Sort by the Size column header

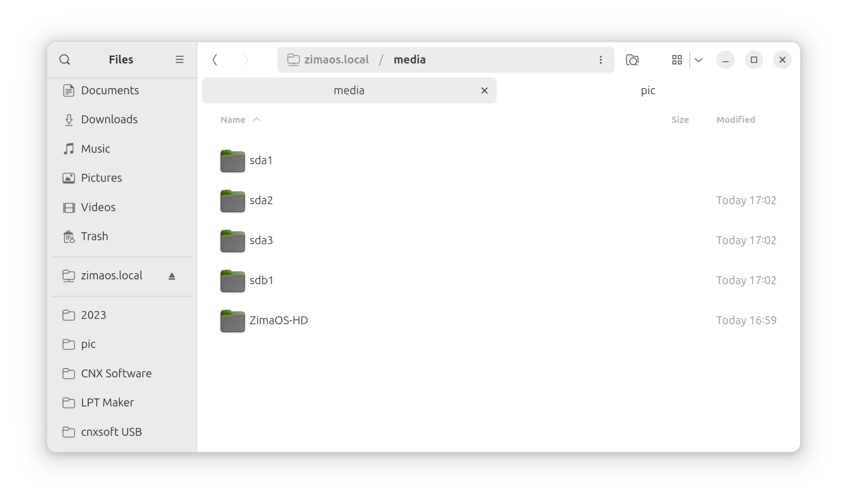point(680,120)
